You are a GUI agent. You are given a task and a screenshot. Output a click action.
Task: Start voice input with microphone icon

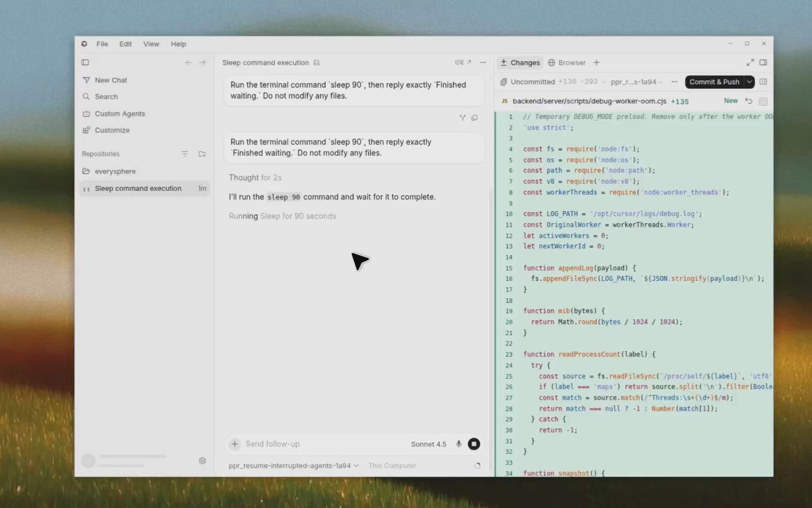click(x=458, y=444)
